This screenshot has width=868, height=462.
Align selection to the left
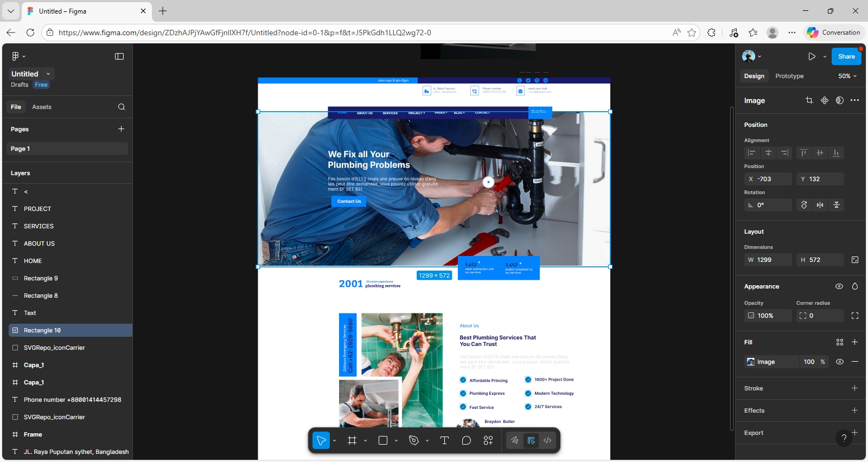coord(752,153)
